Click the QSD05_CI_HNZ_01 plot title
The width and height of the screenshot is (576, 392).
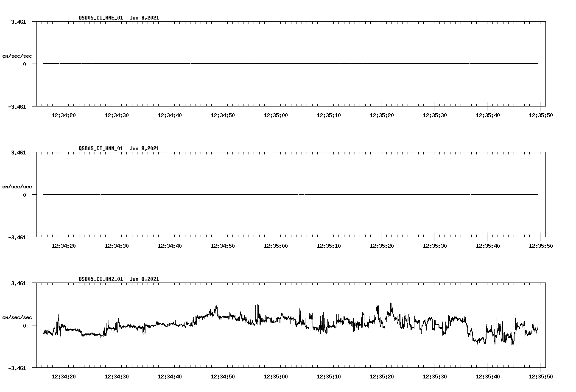coord(119,279)
